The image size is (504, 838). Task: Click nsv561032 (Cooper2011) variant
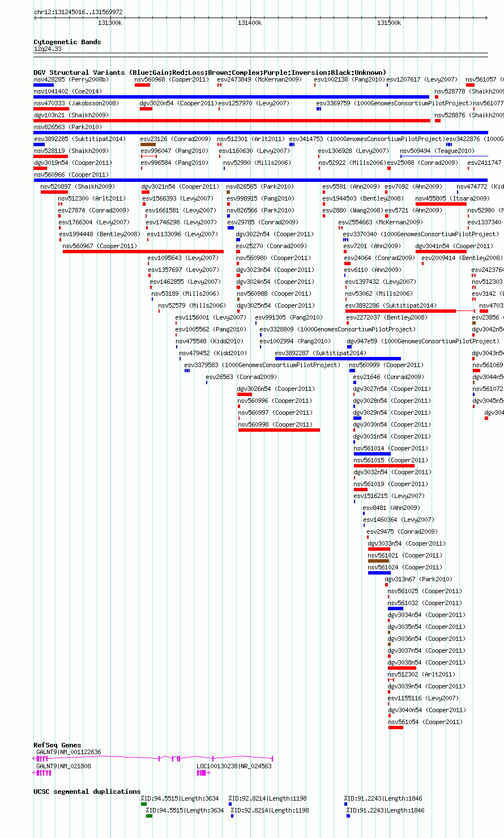[x=425, y=603]
